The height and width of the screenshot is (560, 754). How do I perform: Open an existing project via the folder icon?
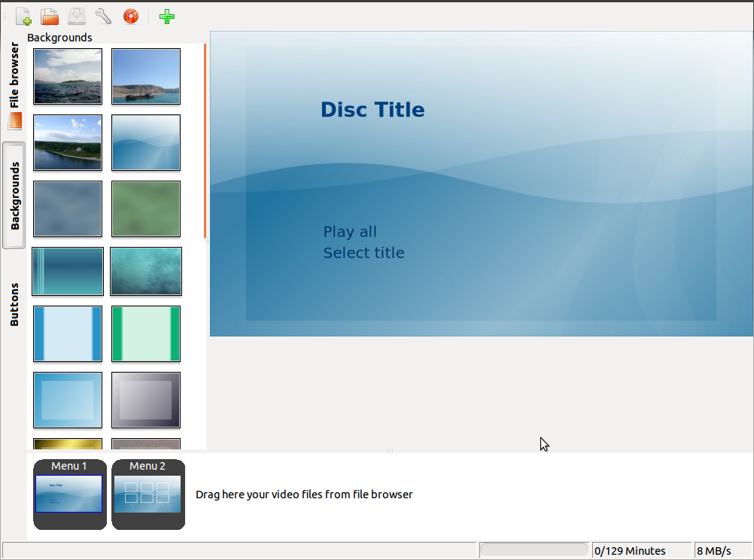pyautogui.click(x=50, y=16)
